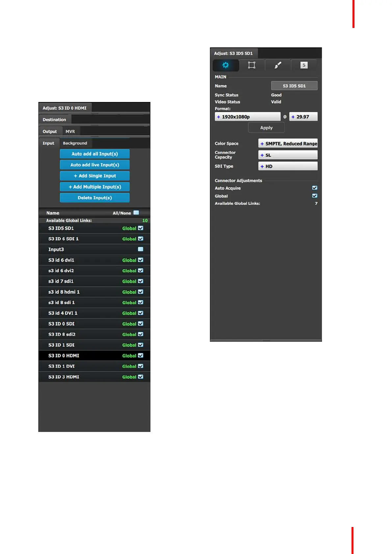Select the s3 id 8 hdmi 1 input row

click(94, 292)
